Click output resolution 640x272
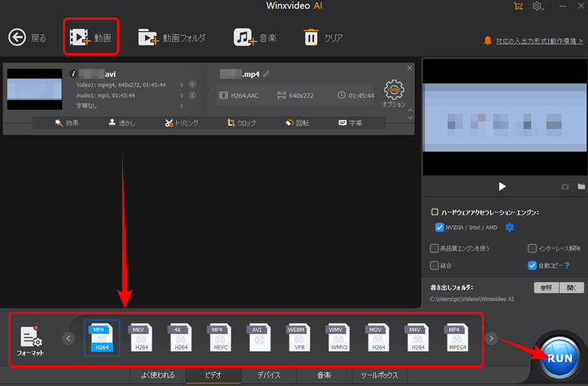This screenshot has height=386, width=588. click(295, 96)
